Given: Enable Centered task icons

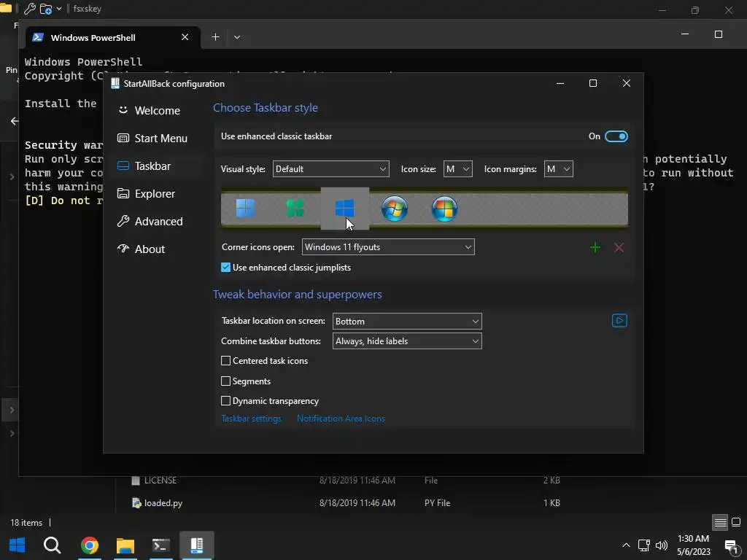Looking at the screenshot, I should [226, 361].
